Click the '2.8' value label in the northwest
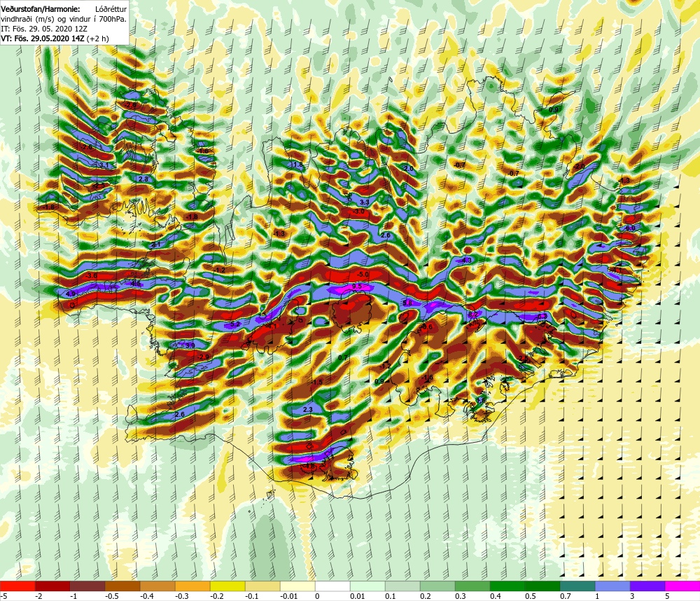This screenshot has height=601, width=700. 143,179
